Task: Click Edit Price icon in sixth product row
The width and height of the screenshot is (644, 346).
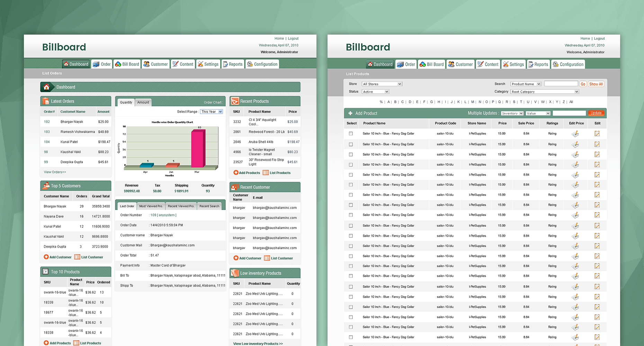Action: click(575, 185)
